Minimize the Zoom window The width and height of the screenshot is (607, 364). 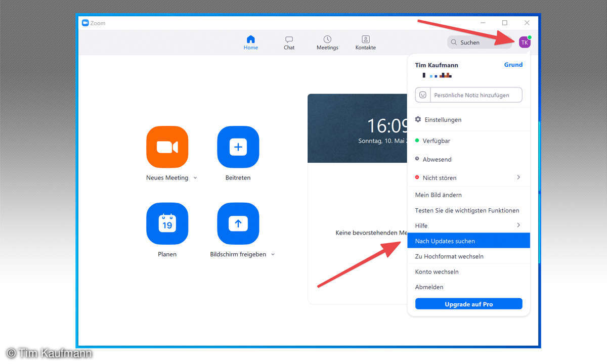pyautogui.click(x=482, y=23)
